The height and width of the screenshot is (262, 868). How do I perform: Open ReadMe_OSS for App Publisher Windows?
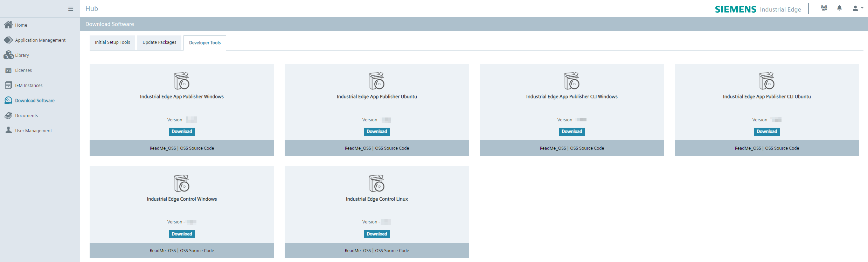pos(163,148)
